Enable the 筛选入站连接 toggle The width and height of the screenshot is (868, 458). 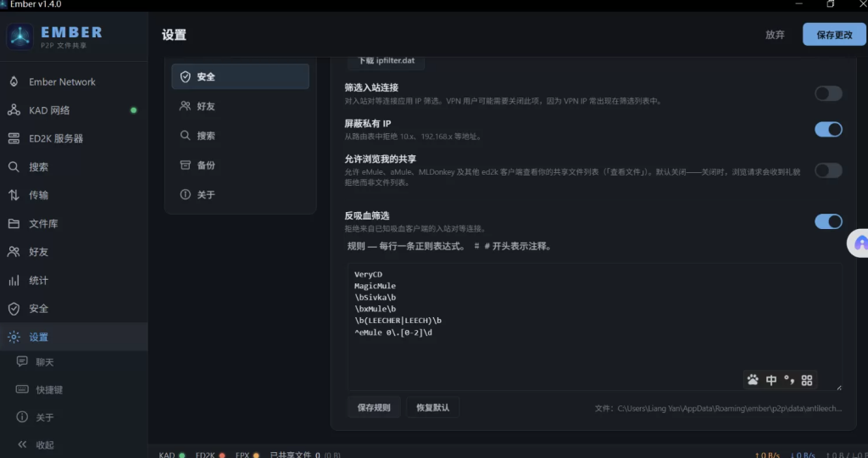point(828,93)
